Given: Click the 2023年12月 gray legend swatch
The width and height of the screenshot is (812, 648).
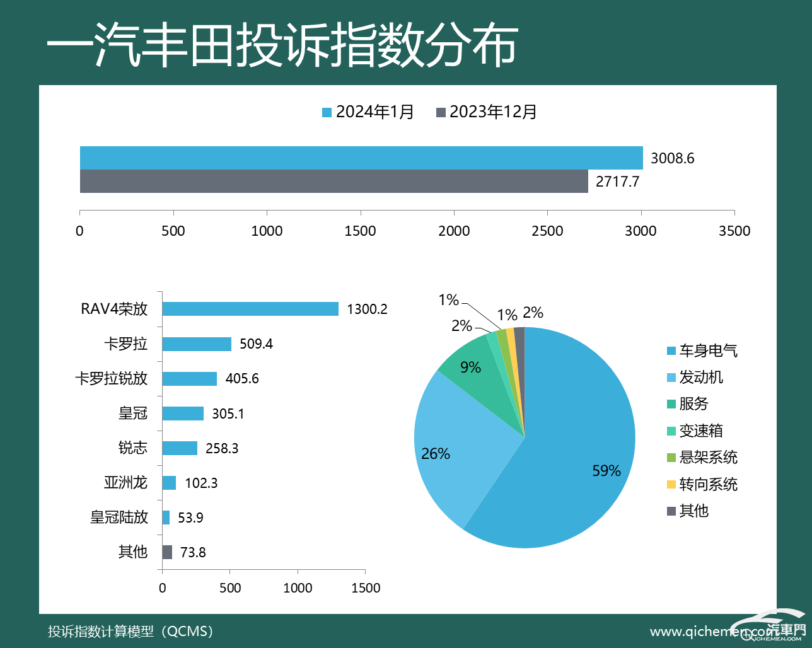Looking at the screenshot, I should coord(441,113).
